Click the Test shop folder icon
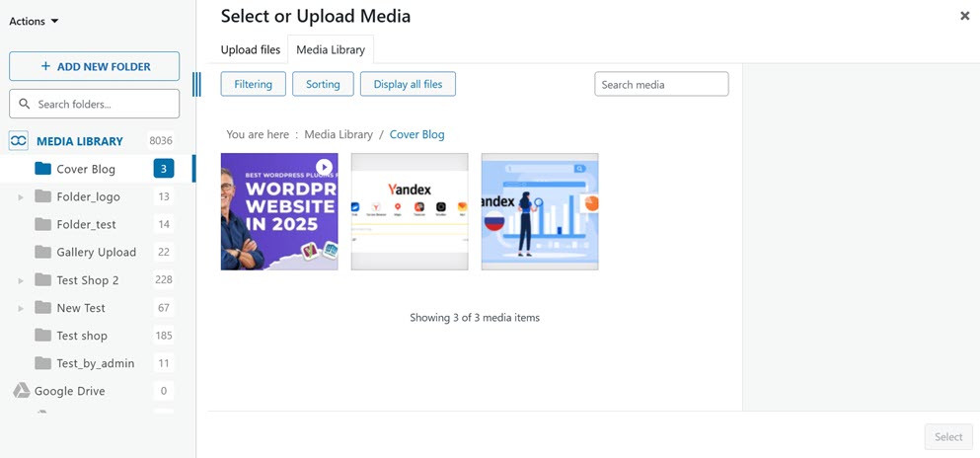This screenshot has height=458, width=980. pyautogui.click(x=42, y=336)
